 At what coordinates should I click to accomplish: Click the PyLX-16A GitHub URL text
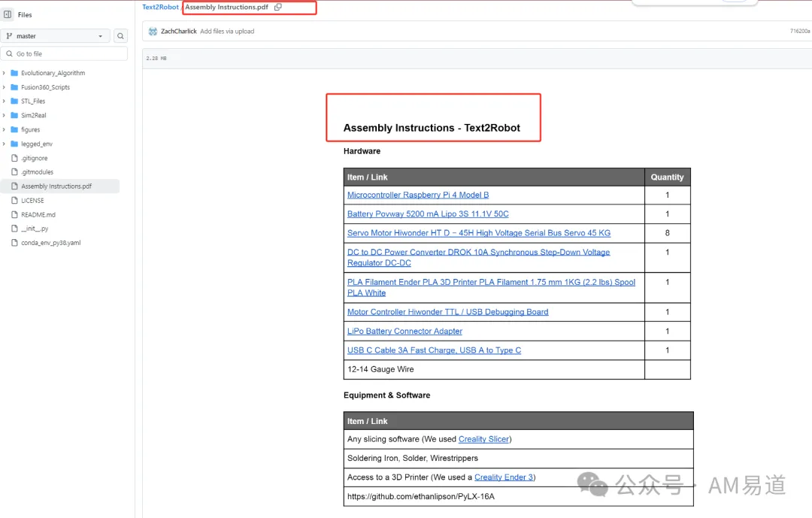pos(421,496)
